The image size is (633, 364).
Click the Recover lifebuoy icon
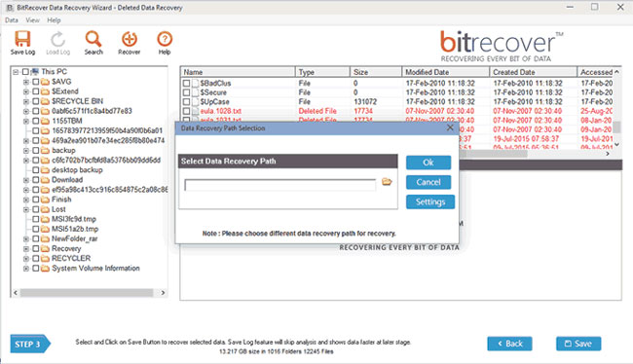point(130,40)
